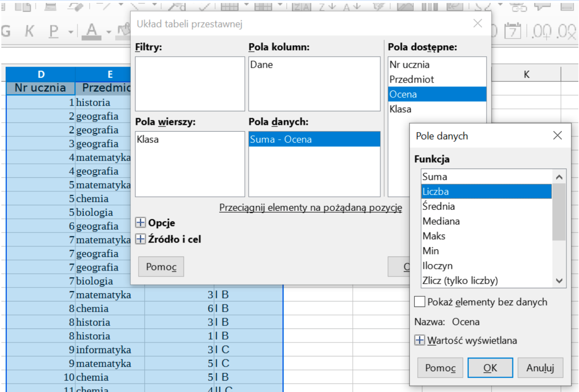Click the add decimal place icon
This screenshot has height=392, width=579.
(542, 32)
